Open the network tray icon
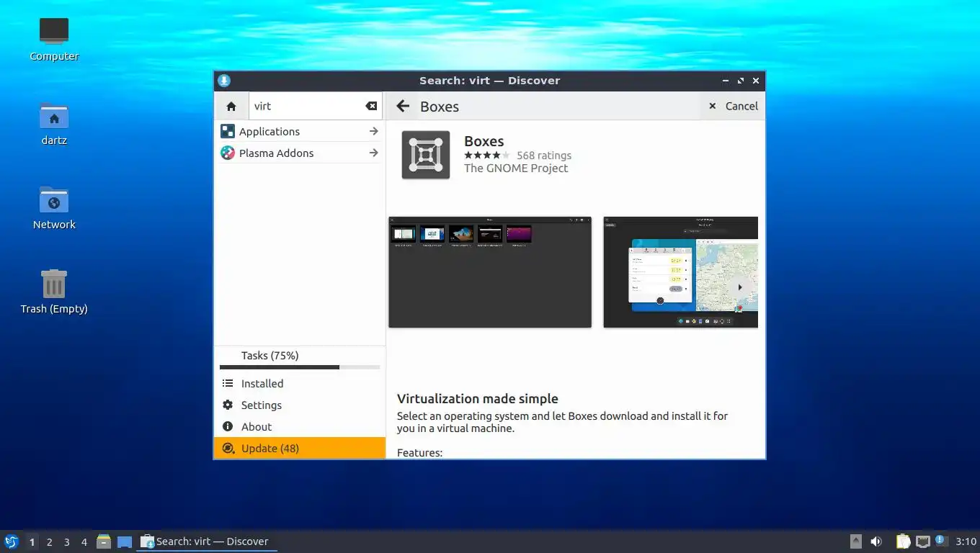 pos(922,541)
